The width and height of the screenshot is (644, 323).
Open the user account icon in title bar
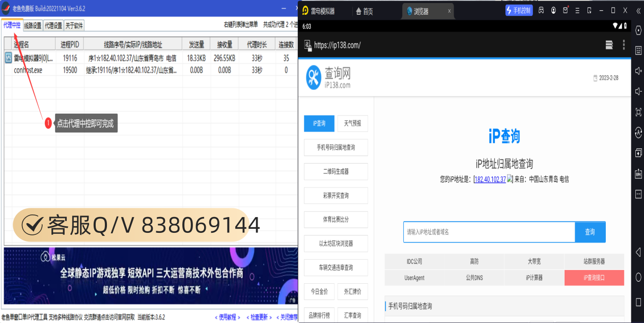553,11
